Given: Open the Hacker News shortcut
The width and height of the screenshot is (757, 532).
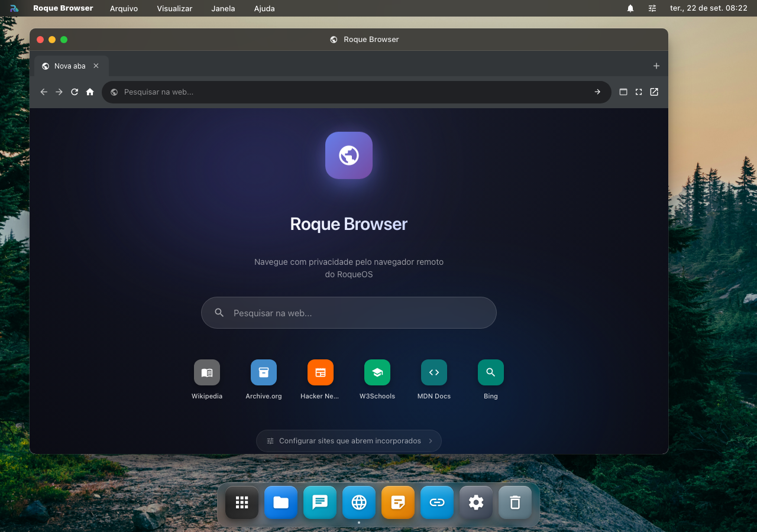Looking at the screenshot, I should [x=320, y=379].
